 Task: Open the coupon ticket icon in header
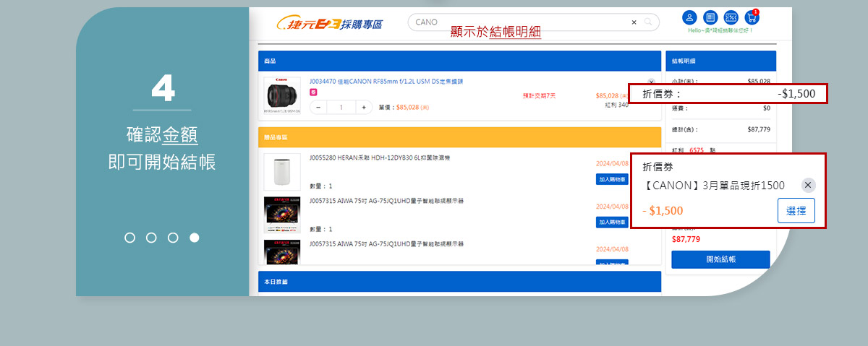(731, 17)
